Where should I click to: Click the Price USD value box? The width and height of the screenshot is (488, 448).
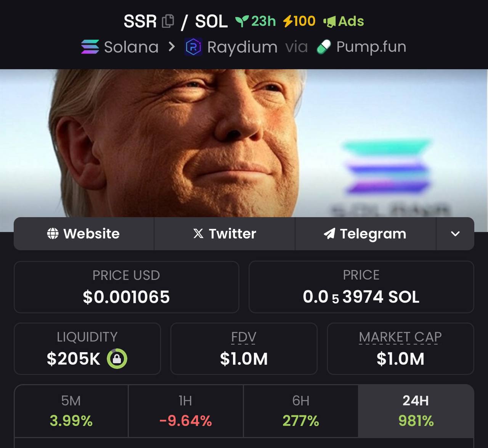click(x=127, y=287)
